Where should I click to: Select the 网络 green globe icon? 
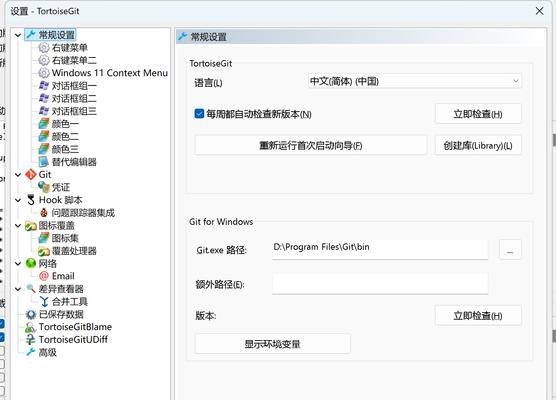tap(31, 263)
